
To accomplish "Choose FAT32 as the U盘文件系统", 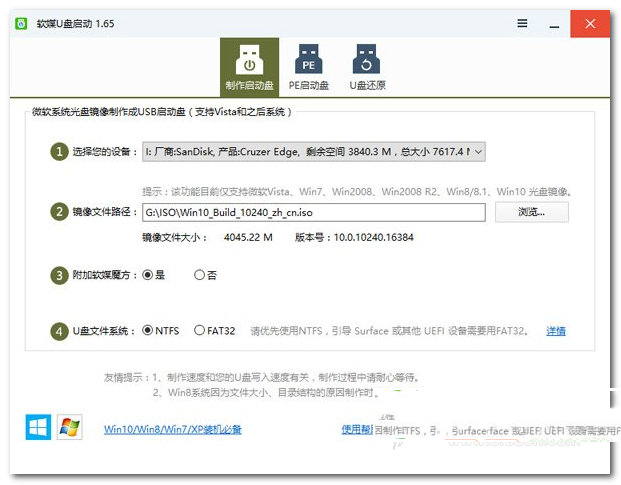I will click(x=199, y=330).
